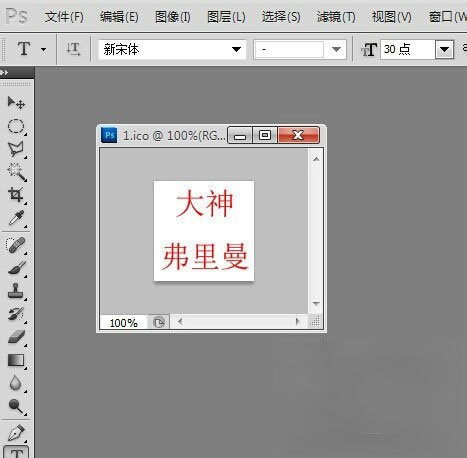Viewport: 467px width, 458px height.
Task: Select the Horizontal Type tool in toolbox
Action: [x=17, y=452]
